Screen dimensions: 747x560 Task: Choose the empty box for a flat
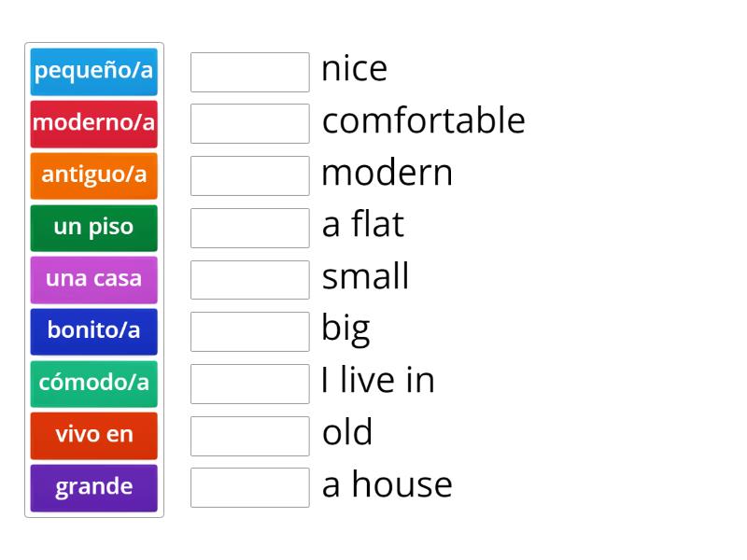(x=249, y=228)
